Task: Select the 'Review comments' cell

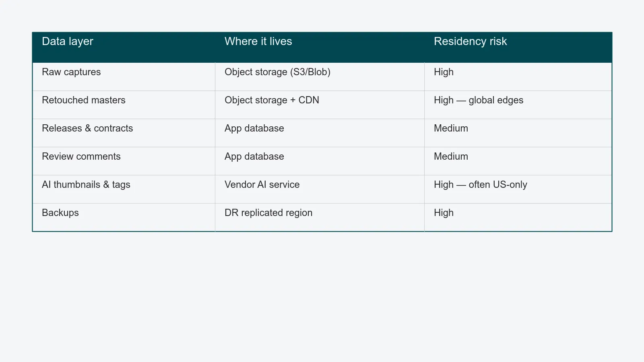Action: 124,161
